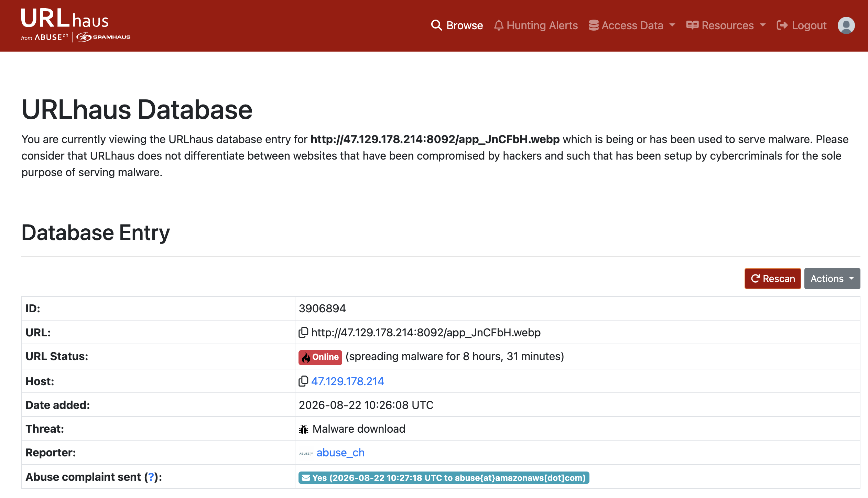Click the Access Data database icon
Screen dimensions: 868x498
(x=594, y=25)
